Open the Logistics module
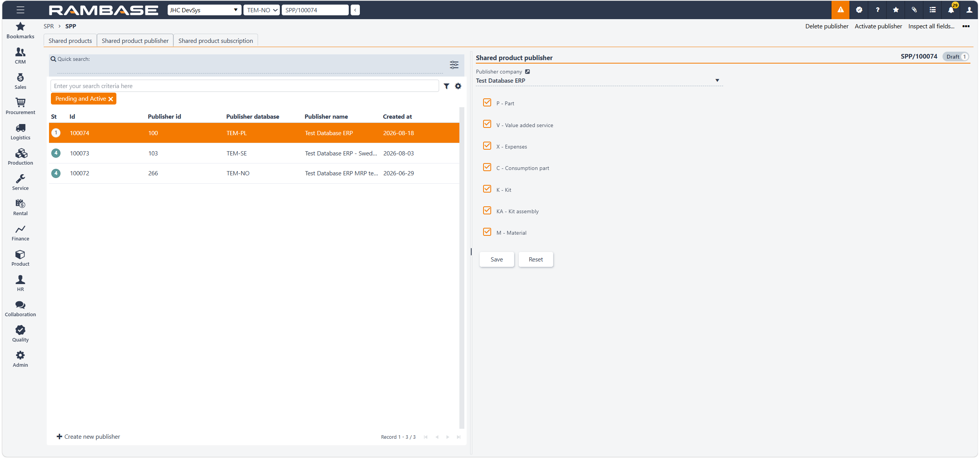 coord(20,132)
